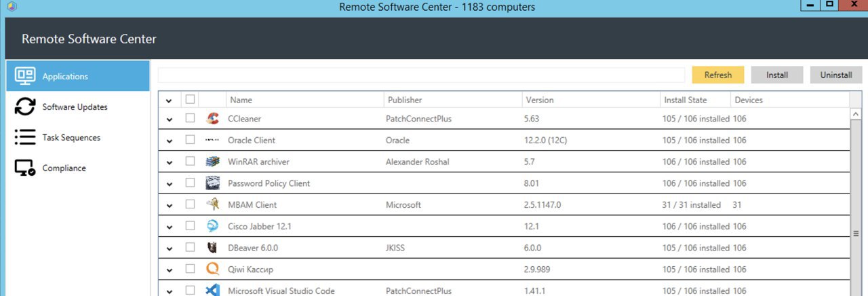Focus the application search input field
This screenshot has width=868, height=296.
pyautogui.click(x=422, y=75)
